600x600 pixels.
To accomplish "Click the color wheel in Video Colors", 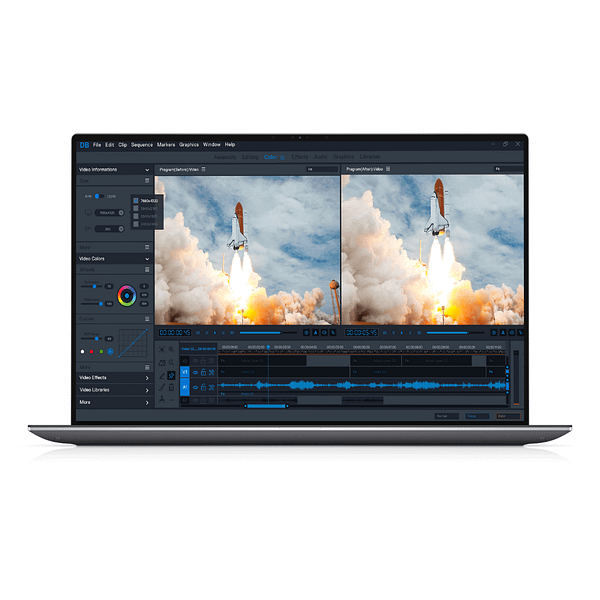I will click(126, 295).
